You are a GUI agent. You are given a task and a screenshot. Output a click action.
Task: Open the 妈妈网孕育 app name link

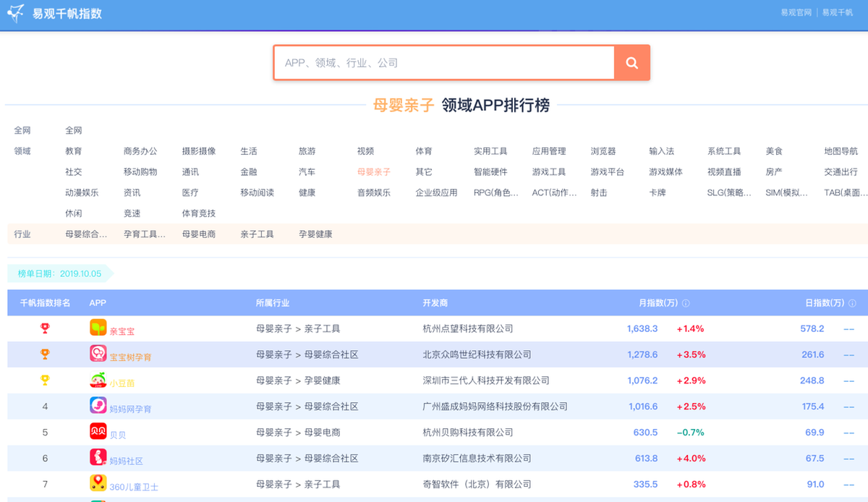click(131, 409)
